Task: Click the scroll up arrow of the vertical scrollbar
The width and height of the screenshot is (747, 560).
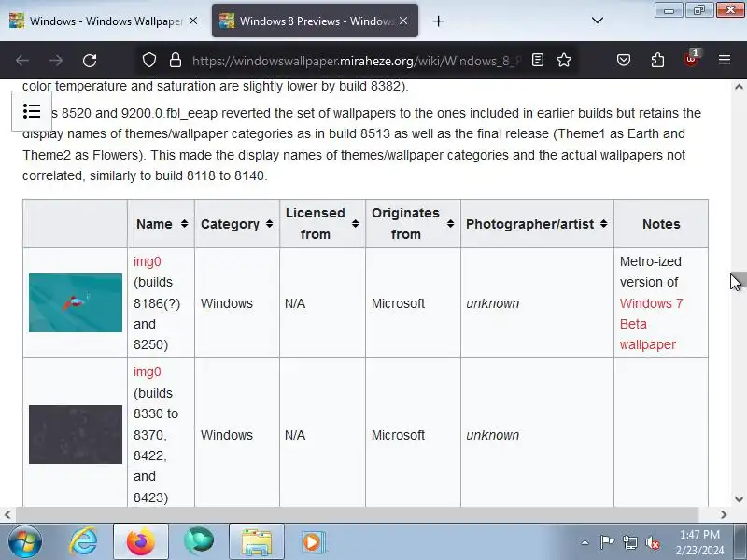Action: 739,87
